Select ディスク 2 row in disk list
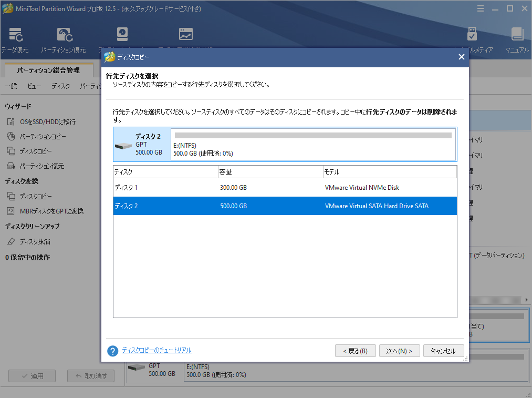Image resolution: width=532 pixels, height=398 pixels. pyautogui.click(x=285, y=206)
